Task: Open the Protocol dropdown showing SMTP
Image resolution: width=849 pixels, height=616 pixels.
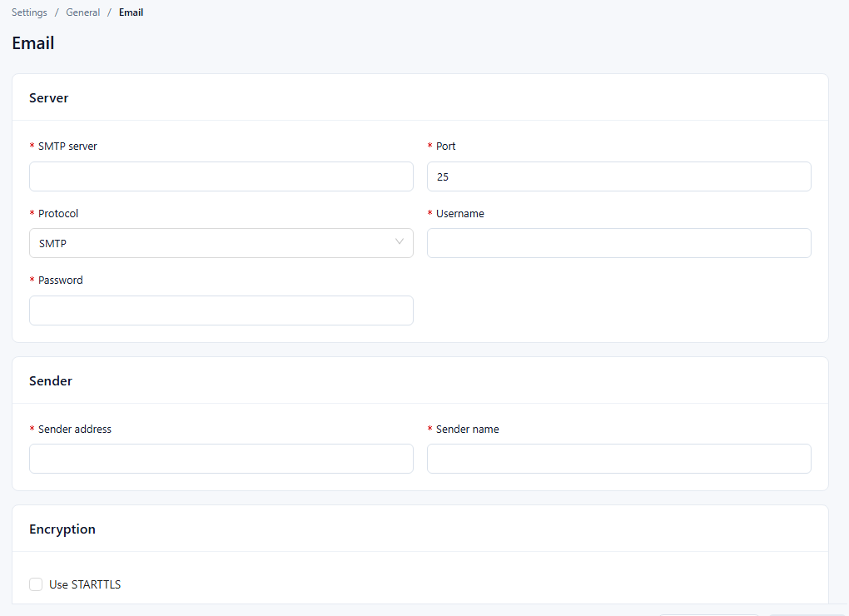Action: pyautogui.click(x=221, y=243)
